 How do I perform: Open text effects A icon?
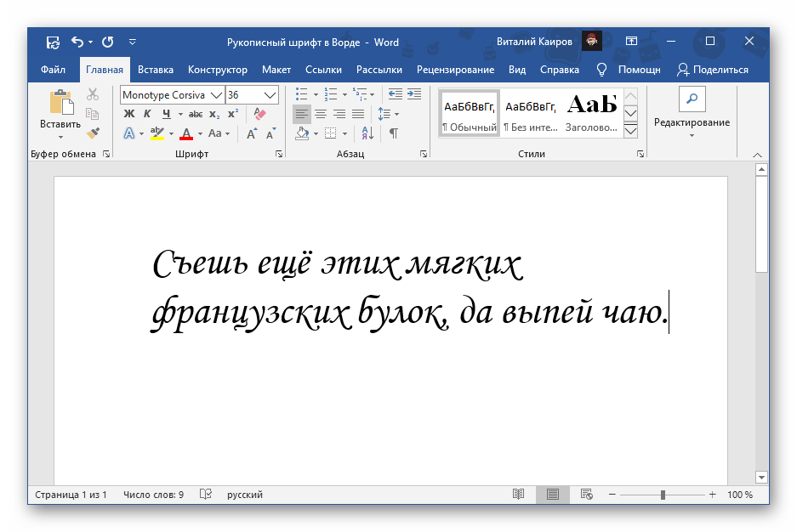tap(129, 133)
